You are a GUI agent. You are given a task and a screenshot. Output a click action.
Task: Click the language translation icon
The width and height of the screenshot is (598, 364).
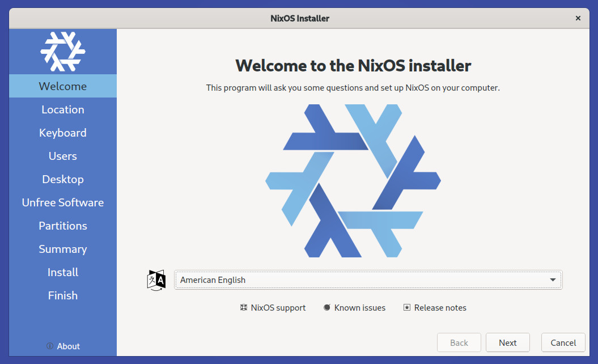click(x=156, y=280)
